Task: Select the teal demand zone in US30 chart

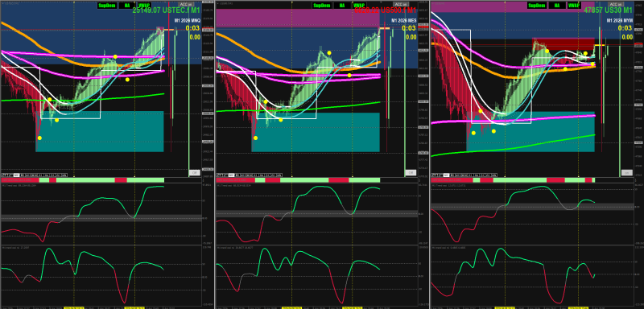Action: coord(530,131)
